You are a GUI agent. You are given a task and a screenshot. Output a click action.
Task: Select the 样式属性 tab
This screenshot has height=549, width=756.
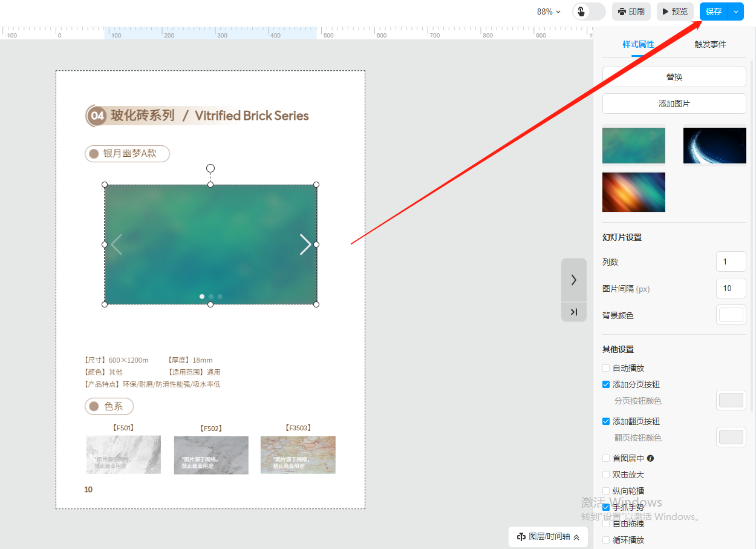coord(638,44)
